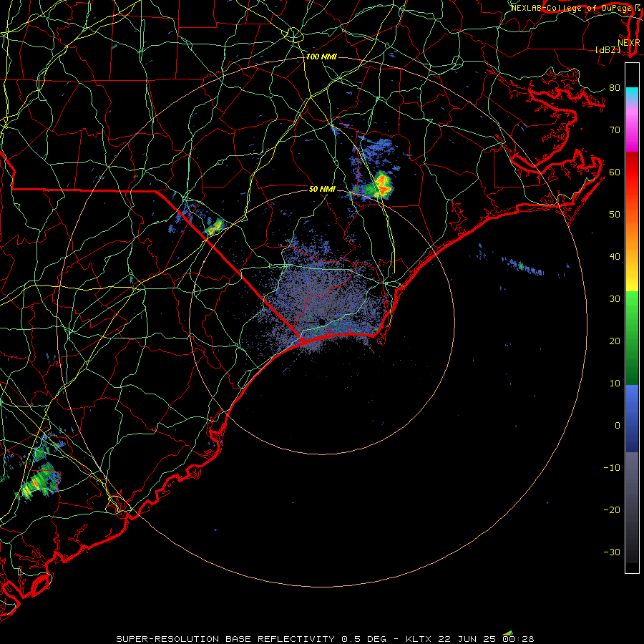
Task: Click the 80 value on dBZ scale
Action: coord(615,88)
